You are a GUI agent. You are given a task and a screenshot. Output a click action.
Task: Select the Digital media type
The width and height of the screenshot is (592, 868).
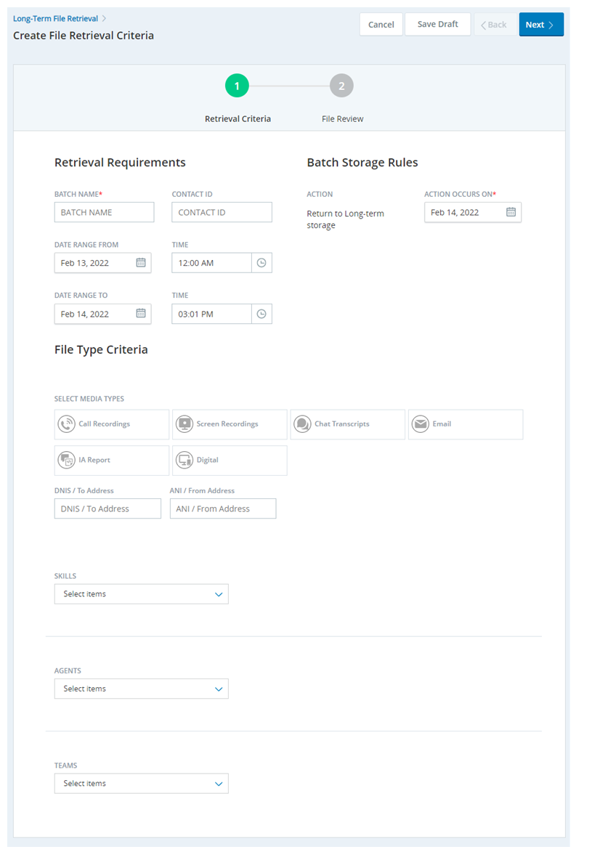coord(230,461)
